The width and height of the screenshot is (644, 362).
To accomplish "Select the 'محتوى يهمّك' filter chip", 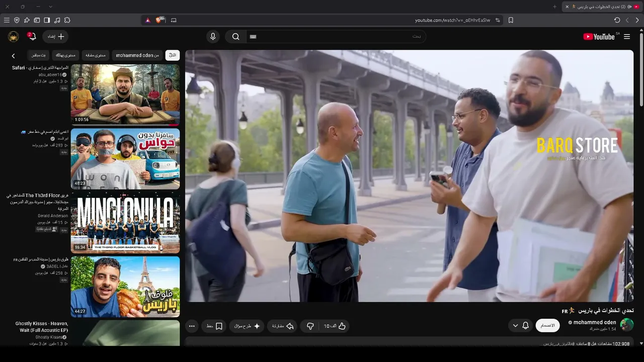I will coord(65,55).
